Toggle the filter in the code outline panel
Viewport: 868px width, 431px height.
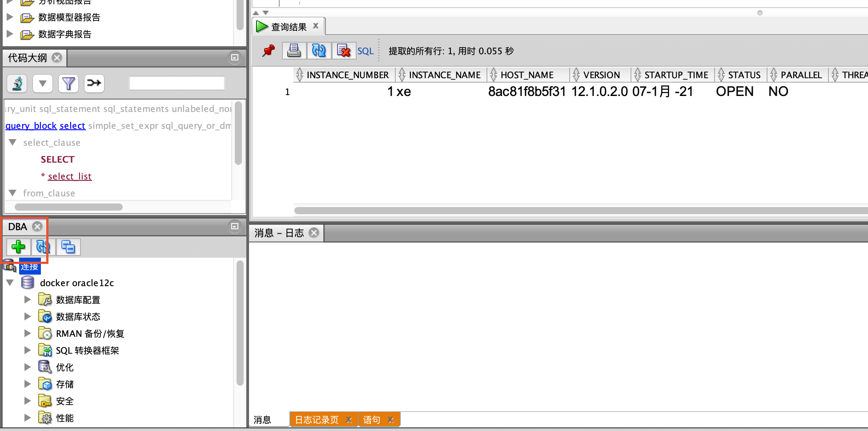point(68,83)
